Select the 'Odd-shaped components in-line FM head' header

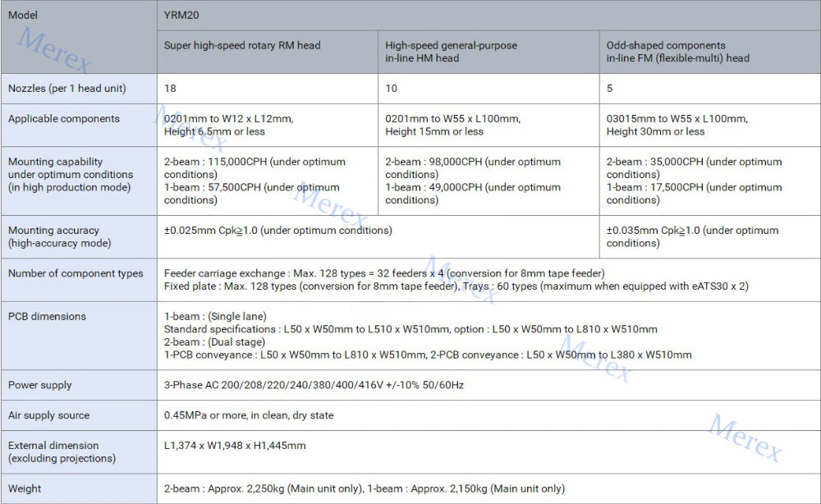[x=677, y=52]
